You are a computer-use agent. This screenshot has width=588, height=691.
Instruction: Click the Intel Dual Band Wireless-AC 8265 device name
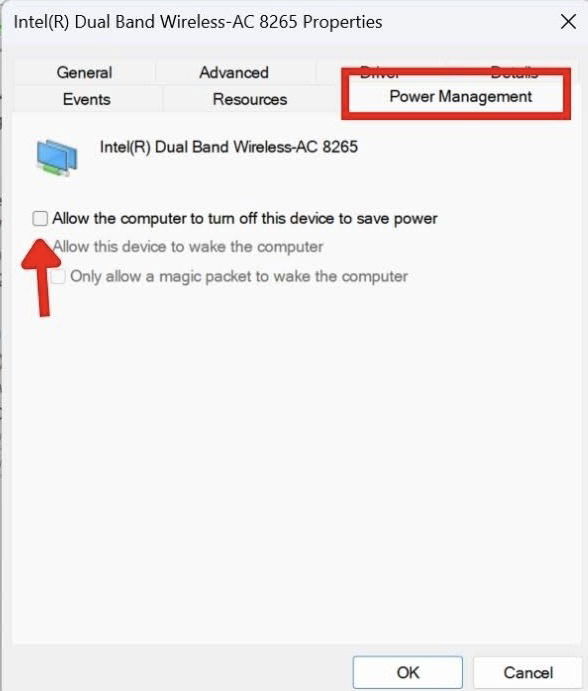pyautogui.click(x=229, y=147)
